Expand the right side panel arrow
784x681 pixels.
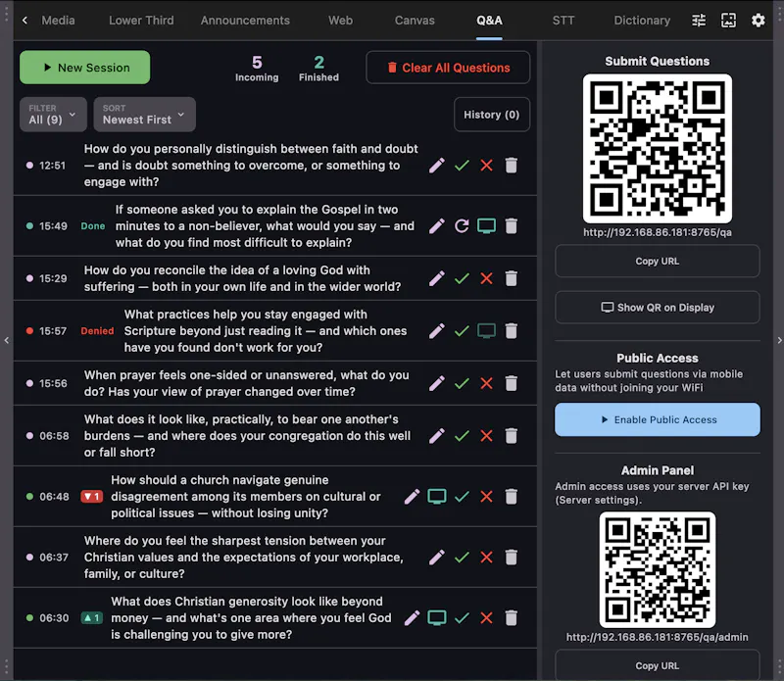click(x=779, y=341)
